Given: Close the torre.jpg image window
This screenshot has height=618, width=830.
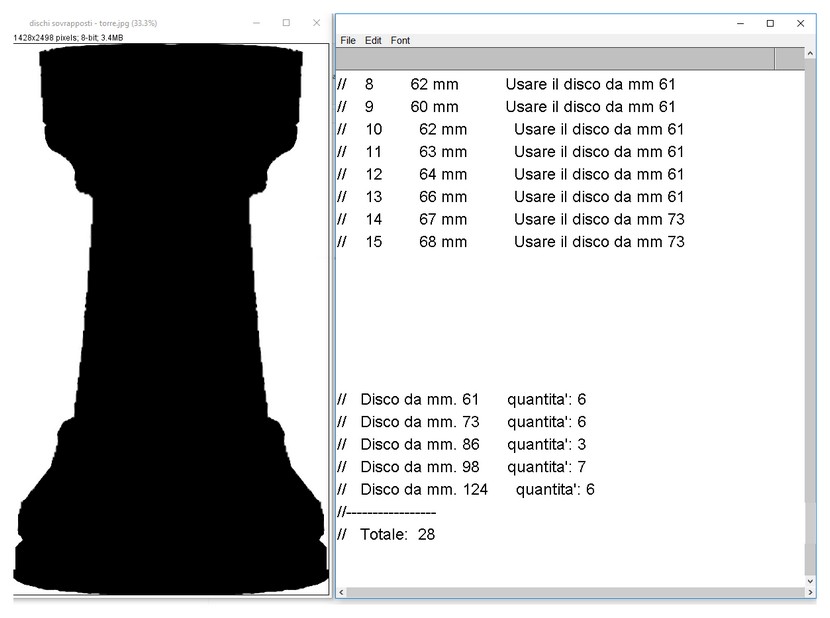Looking at the screenshot, I should click(317, 22).
